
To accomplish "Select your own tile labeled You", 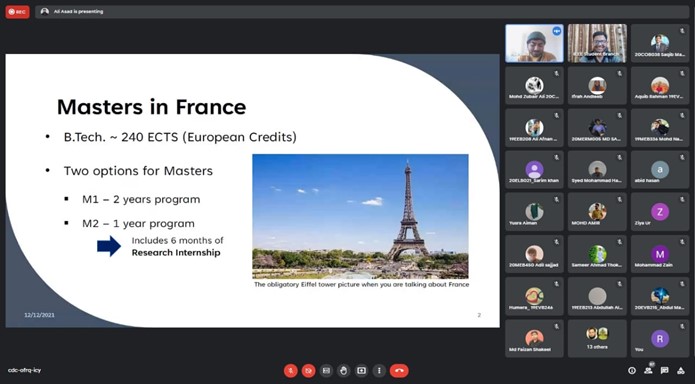I will pos(660,338).
